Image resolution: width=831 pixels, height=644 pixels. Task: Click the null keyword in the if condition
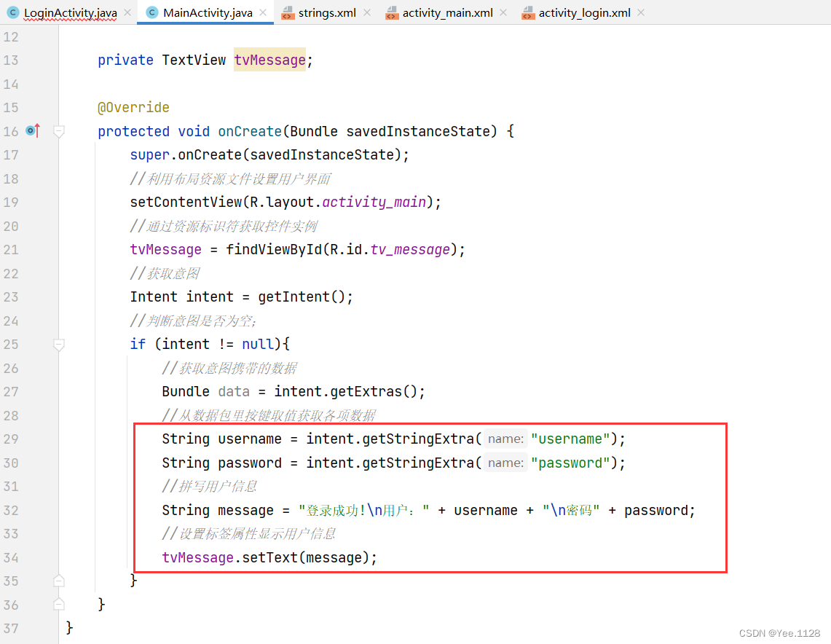coord(258,344)
